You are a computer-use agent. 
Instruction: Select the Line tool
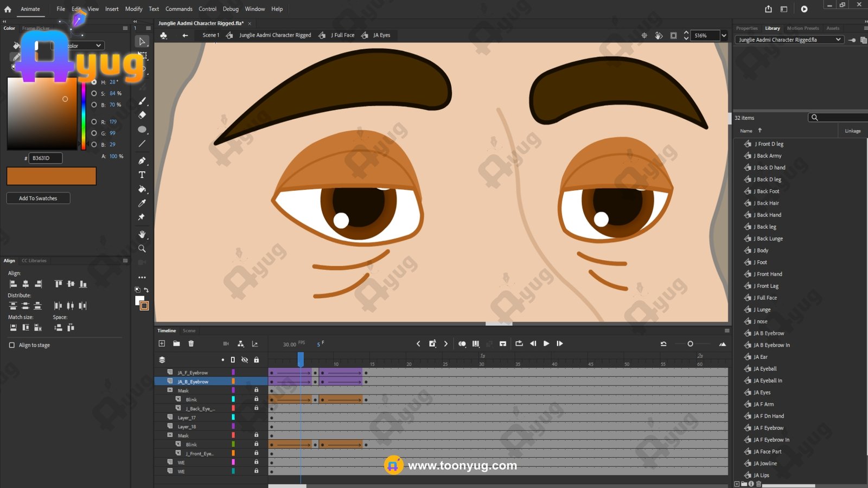point(142,144)
